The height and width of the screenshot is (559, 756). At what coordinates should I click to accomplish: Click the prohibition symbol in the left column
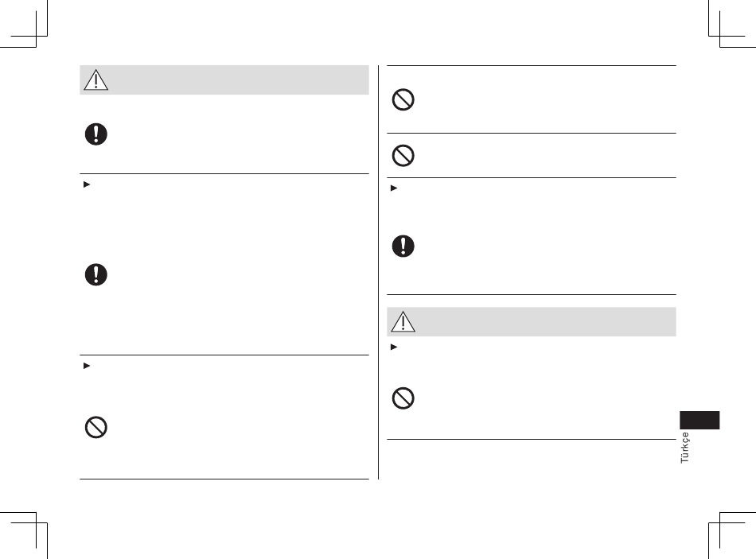pos(95,428)
